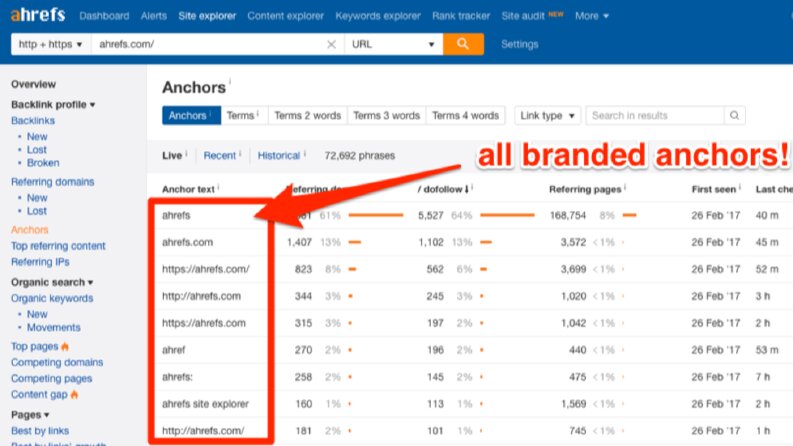This screenshot has width=793, height=446.
Task: Open Movements under Organic keywords
Action: (54, 328)
